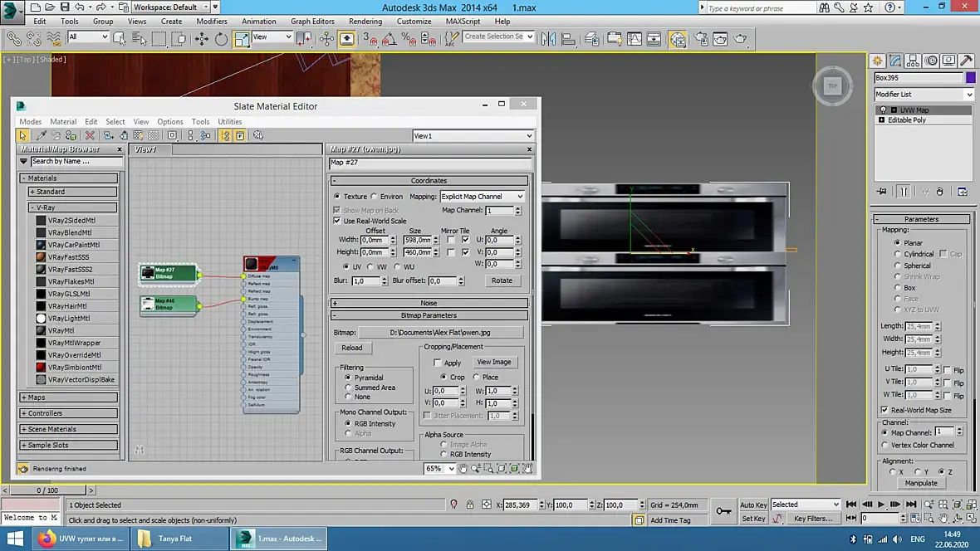
Task: Select Cylindrical mapping radio button
Action: click(x=898, y=254)
